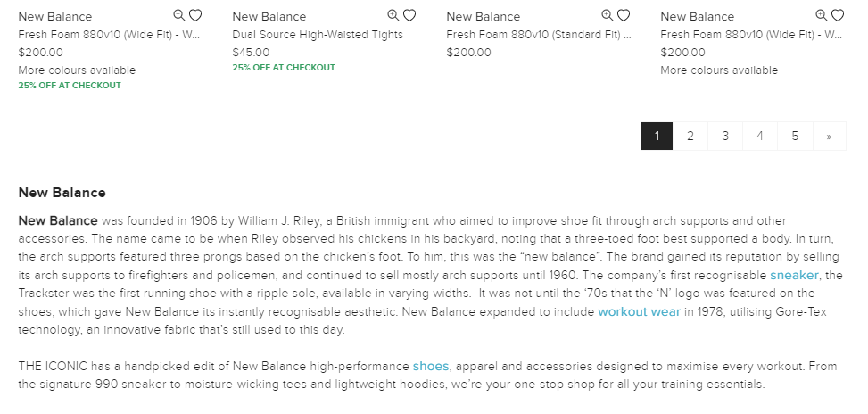The image size is (868, 414).
Task: Add first Fresh Foam Wide Fit to wishlist
Action: point(195,15)
